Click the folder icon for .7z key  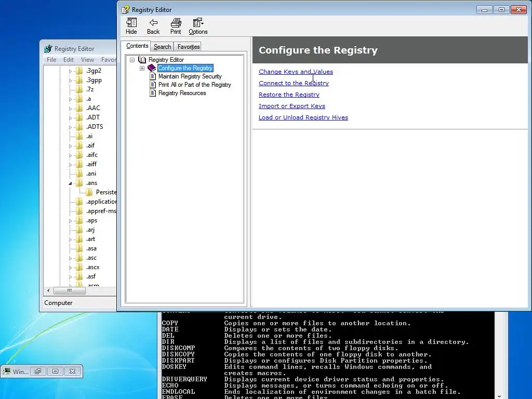(x=79, y=89)
